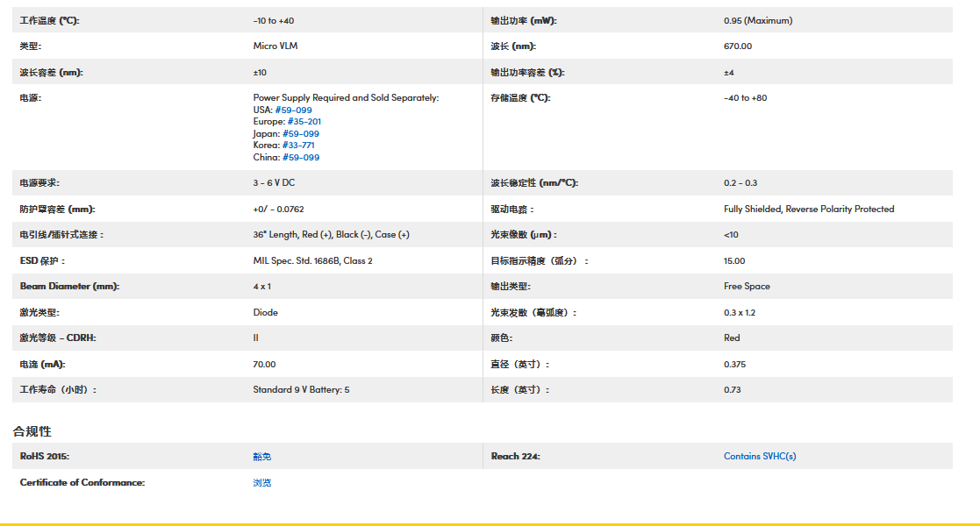
Task: Open the Korea power supply #33-771 link
Action: pyautogui.click(x=297, y=146)
